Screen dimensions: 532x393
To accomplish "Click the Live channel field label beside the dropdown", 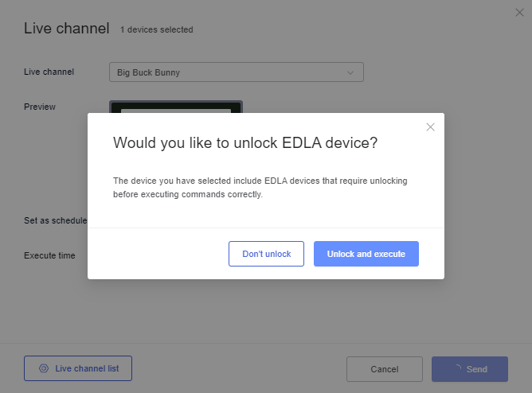I will click(49, 72).
